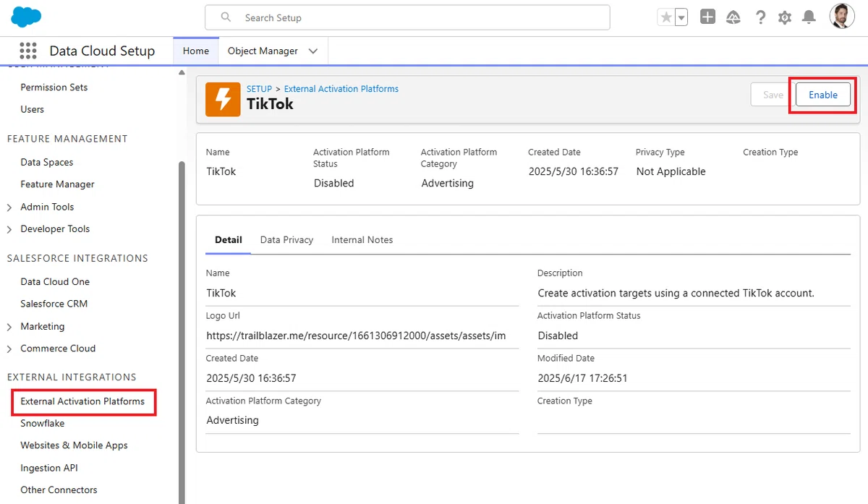The image size is (868, 504).
Task: Open Other Connectors in the sidebar
Action: 59,490
